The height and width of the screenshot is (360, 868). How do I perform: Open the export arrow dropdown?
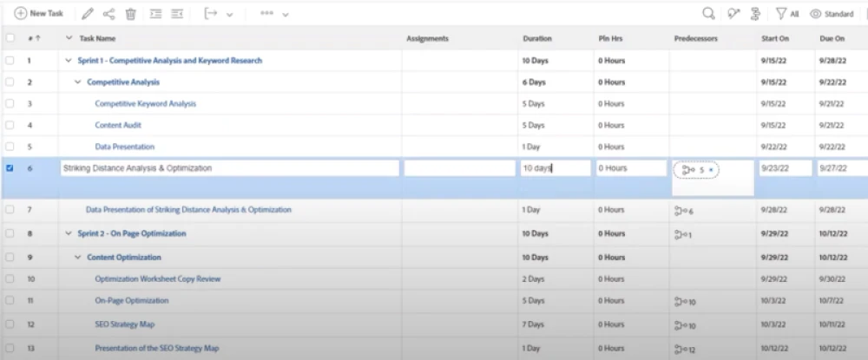(218, 14)
